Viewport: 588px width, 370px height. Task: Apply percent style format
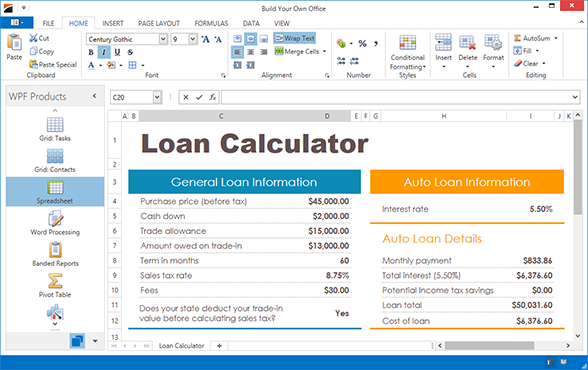[x=362, y=43]
